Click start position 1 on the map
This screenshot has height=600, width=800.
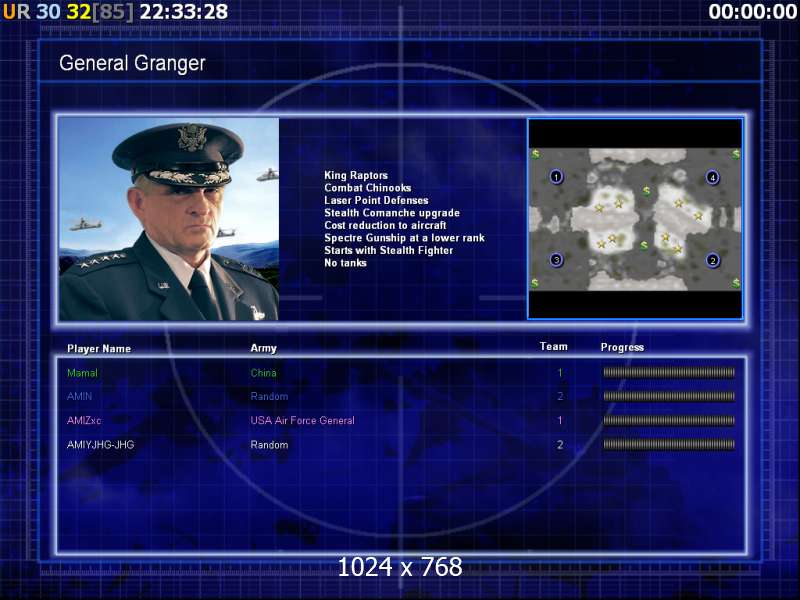tap(556, 177)
